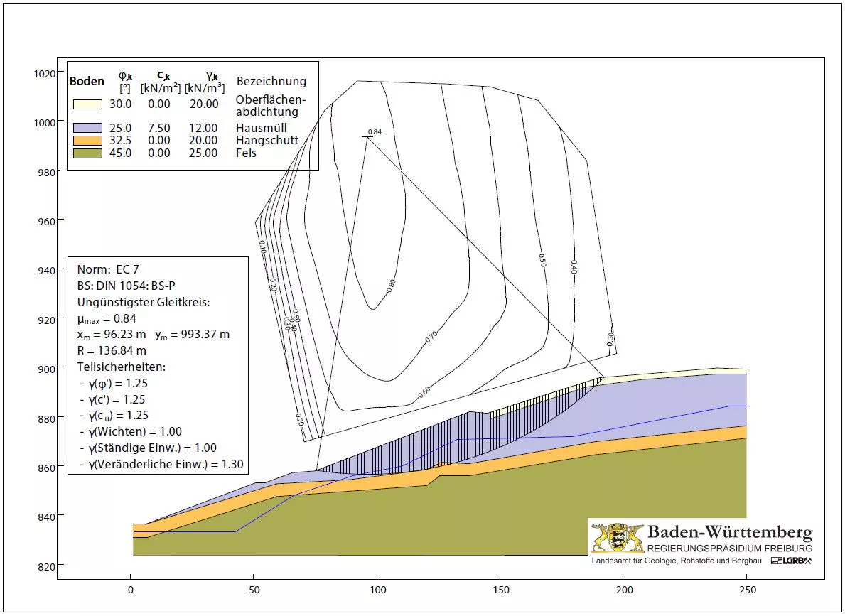Click the 150 tick label on the horizontal axis
Image resolution: width=845 pixels, height=616 pixels.
coord(500,590)
